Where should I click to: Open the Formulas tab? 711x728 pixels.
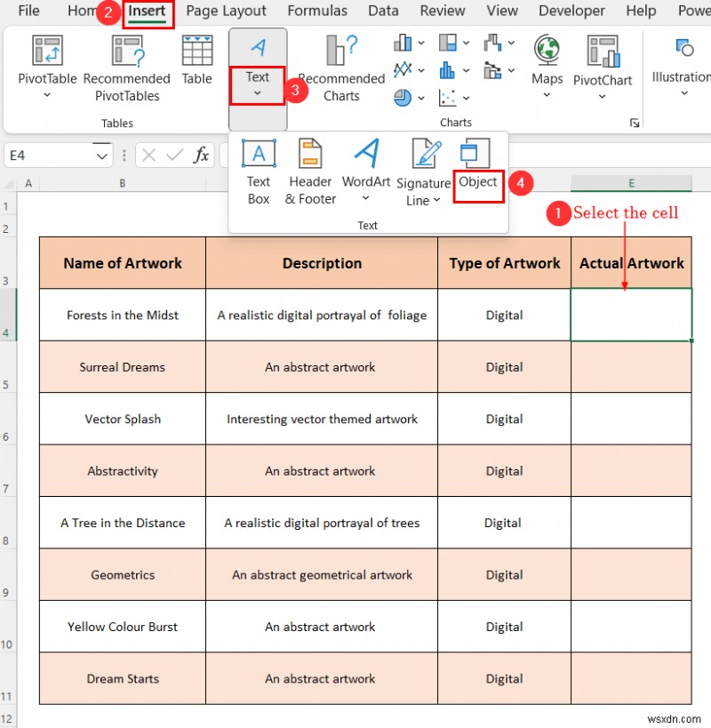[x=317, y=11]
